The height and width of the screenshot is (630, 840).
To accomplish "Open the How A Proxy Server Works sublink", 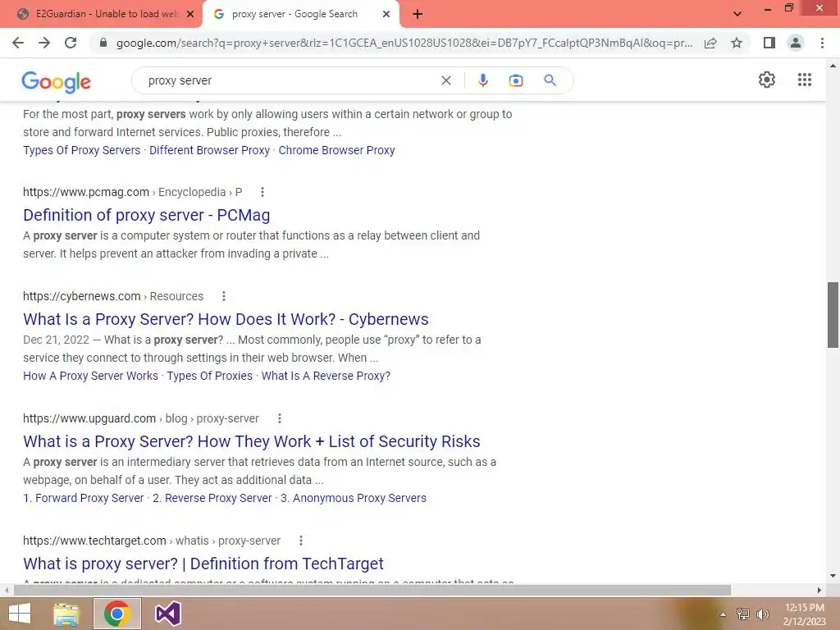I will coord(90,376).
